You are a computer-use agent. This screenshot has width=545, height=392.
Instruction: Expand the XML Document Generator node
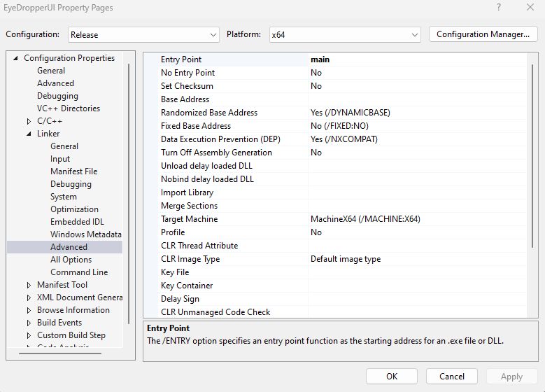(29, 297)
